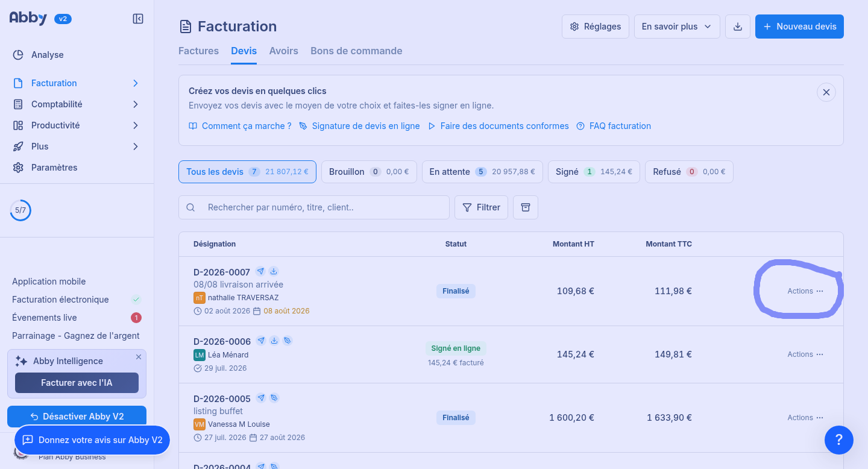Open quote D-2026-0006
The height and width of the screenshot is (469, 868).
coord(222,342)
